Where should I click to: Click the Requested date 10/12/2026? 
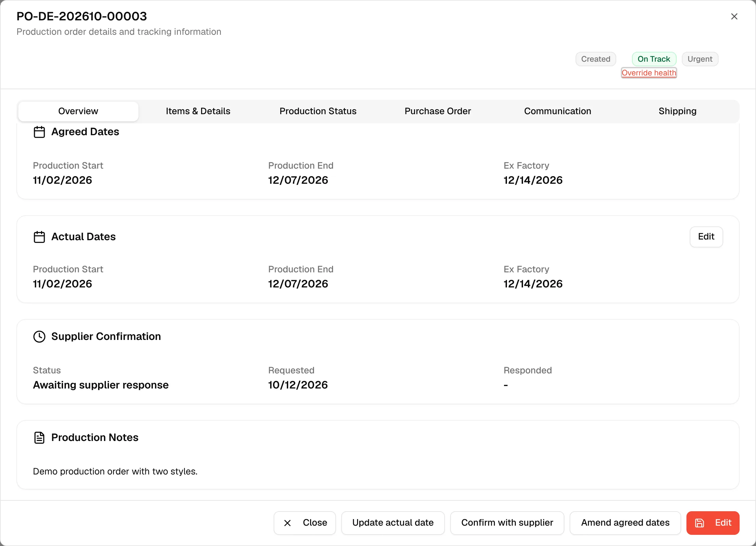click(298, 385)
